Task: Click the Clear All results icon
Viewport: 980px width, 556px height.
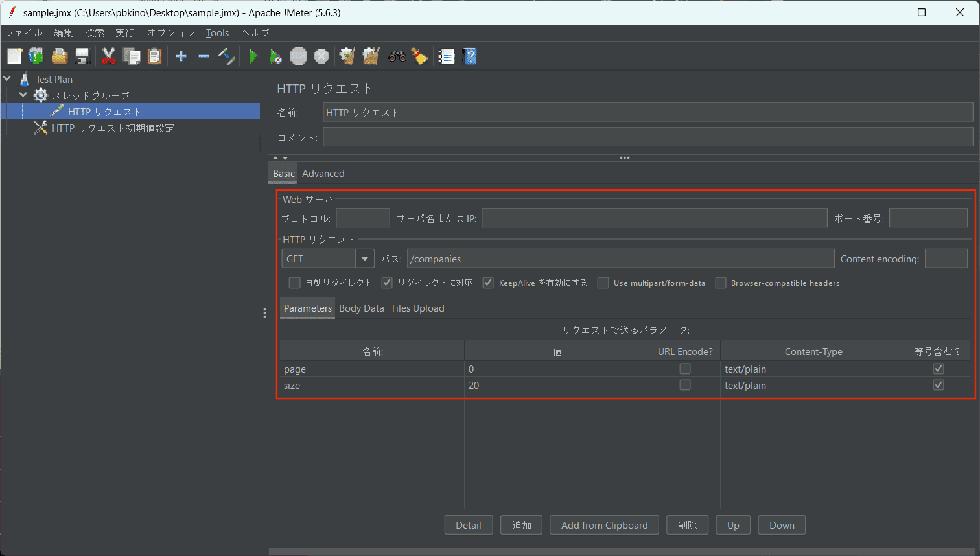Action: [371, 56]
